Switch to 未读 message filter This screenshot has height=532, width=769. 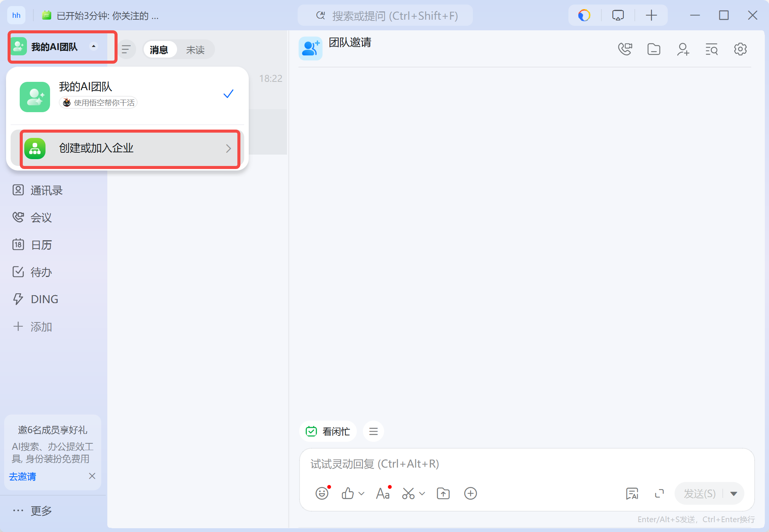click(195, 50)
